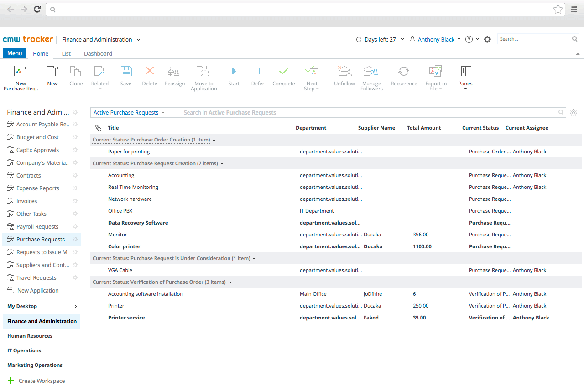Open the List tab

66,54
